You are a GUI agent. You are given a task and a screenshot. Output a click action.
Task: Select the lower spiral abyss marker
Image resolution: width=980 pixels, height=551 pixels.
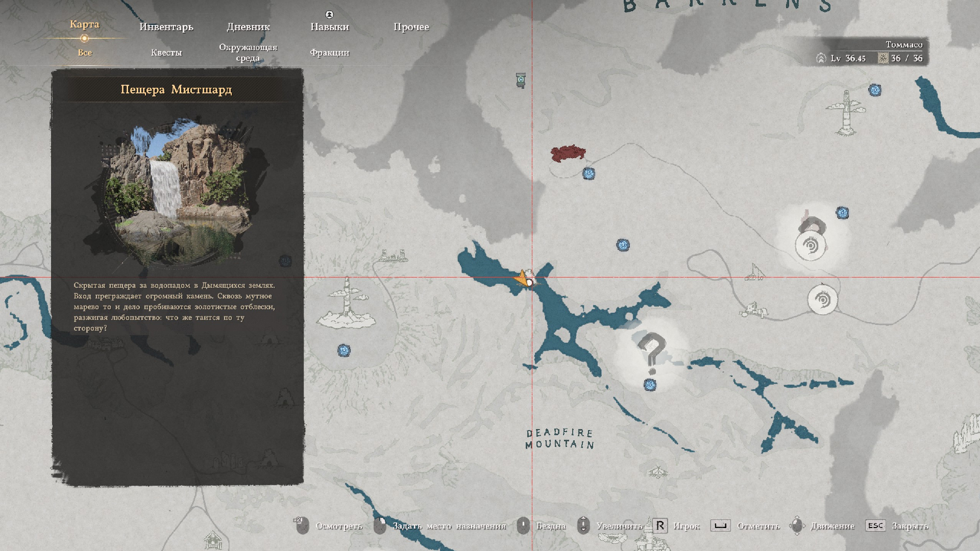(822, 300)
